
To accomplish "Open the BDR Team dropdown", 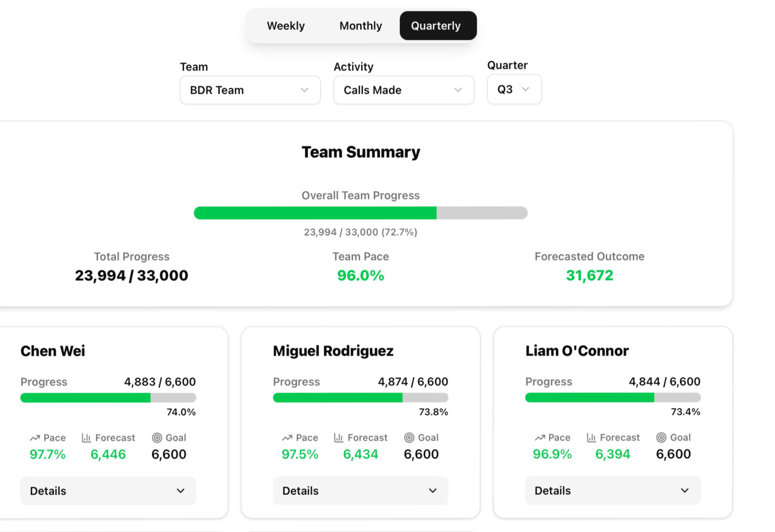I will pyautogui.click(x=250, y=90).
